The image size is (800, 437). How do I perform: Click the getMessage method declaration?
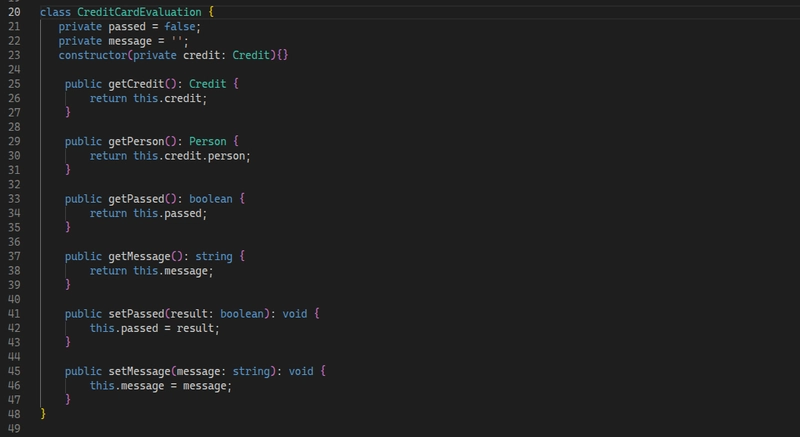[x=155, y=256]
